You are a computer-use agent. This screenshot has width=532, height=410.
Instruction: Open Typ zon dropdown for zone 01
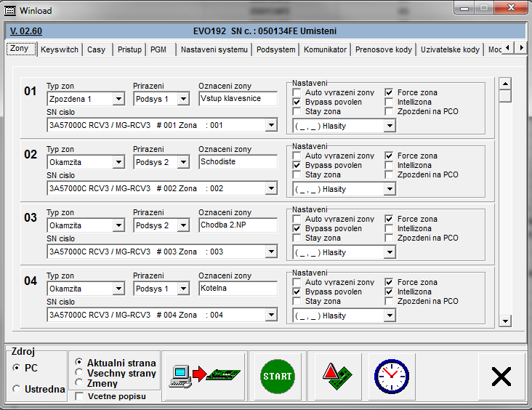click(x=118, y=99)
